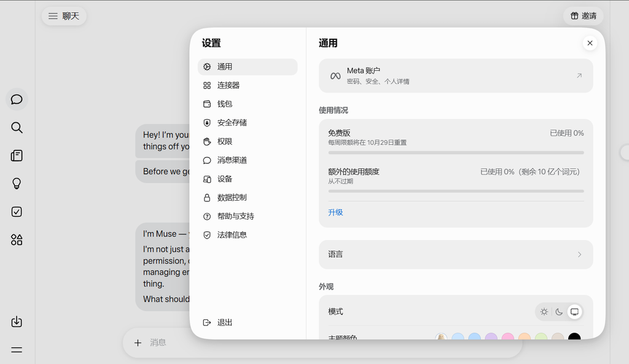This screenshot has width=629, height=364.
Task: Open 消息渠道 in the settings list
Action: (x=248, y=160)
